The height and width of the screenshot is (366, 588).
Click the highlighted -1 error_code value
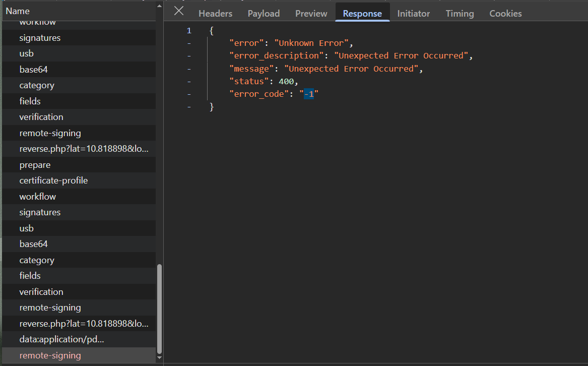point(309,94)
